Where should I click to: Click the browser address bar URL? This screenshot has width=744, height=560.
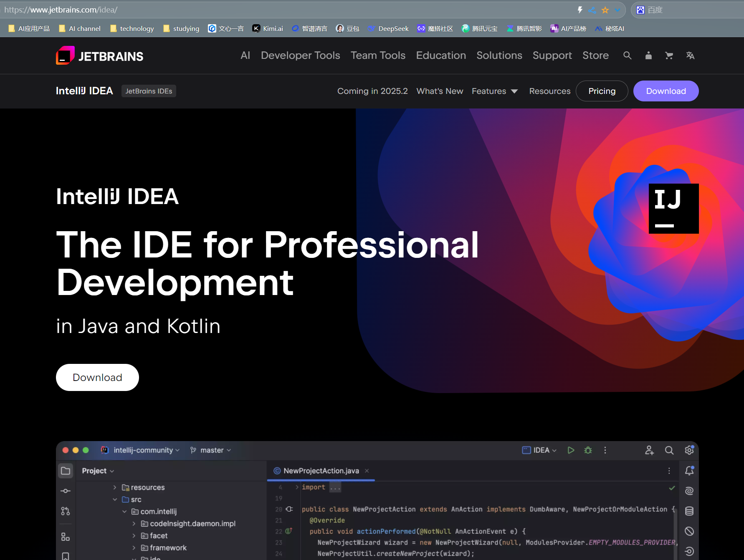61,10
